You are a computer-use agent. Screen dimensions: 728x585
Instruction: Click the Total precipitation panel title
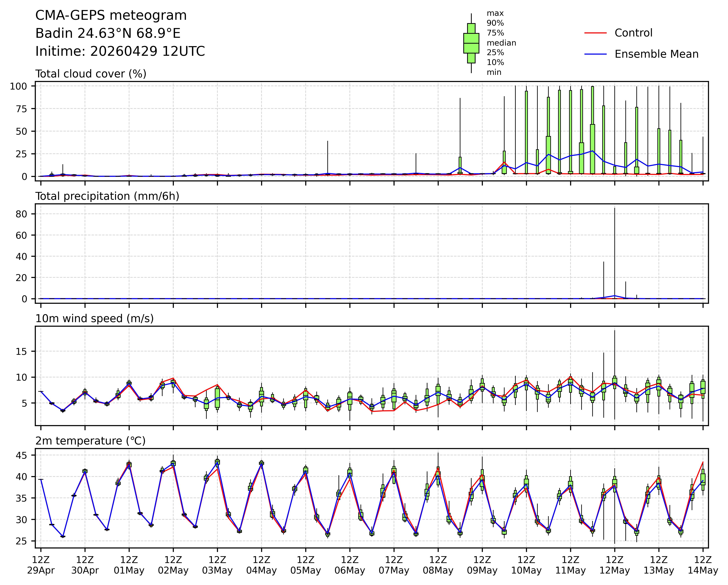[107, 196]
